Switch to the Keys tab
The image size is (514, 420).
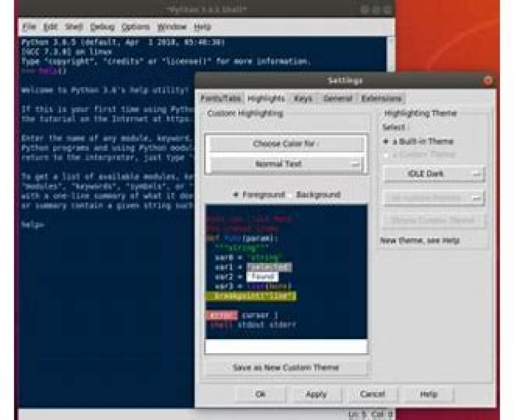tap(303, 98)
